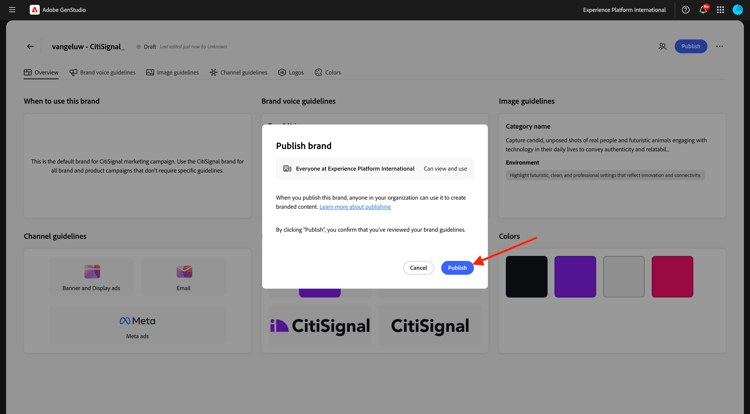Click the Colors section heading

tap(509, 236)
